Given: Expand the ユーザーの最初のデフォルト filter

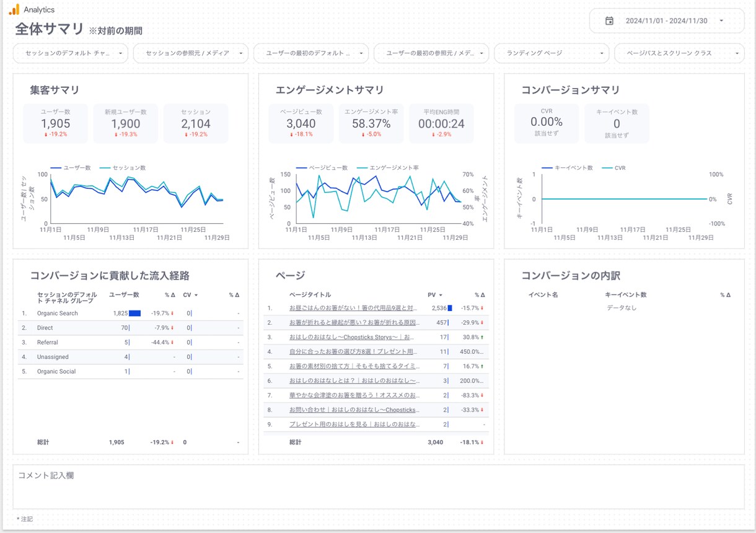Looking at the screenshot, I should [311, 53].
